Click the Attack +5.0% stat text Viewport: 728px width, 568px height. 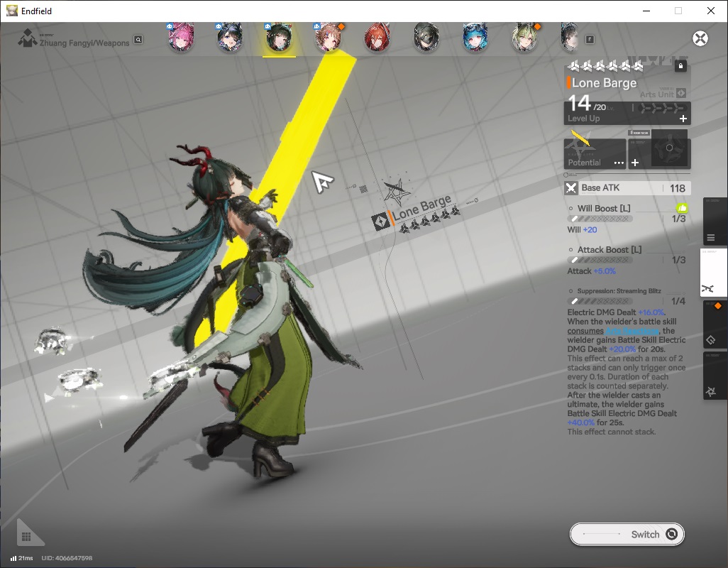pyautogui.click(x=592, y=271)
